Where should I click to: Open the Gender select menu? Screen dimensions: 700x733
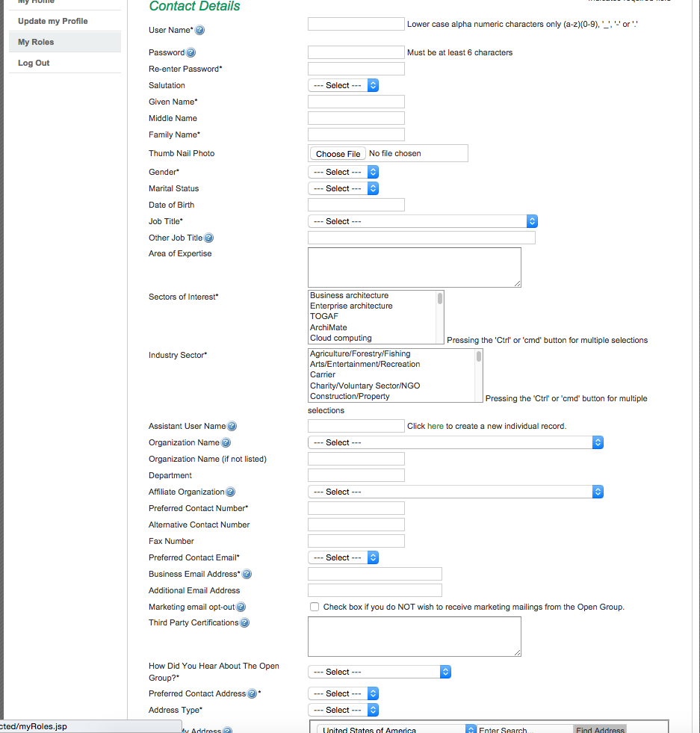(343, 173)
